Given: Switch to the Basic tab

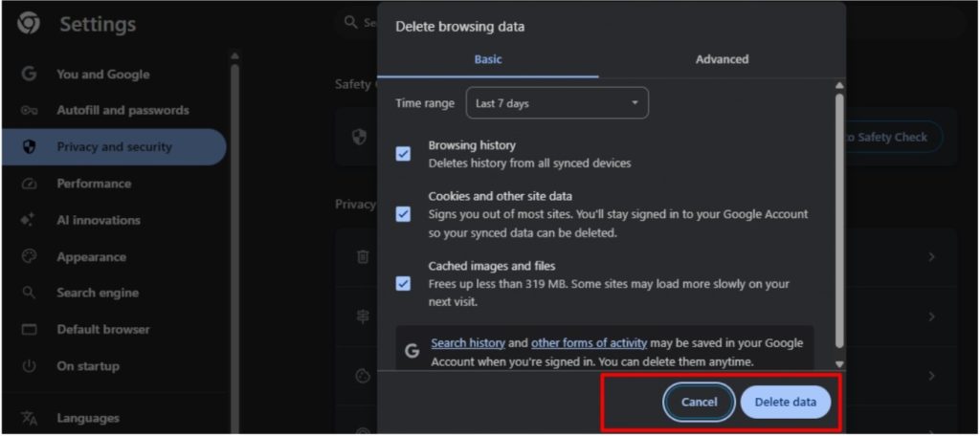Looking at the screenshot, I should (x=487, y=59).
